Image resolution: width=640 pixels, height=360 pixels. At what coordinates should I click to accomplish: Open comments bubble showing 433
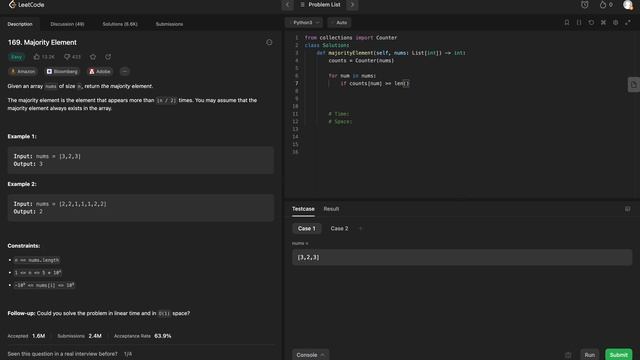(x=72, y=57)
